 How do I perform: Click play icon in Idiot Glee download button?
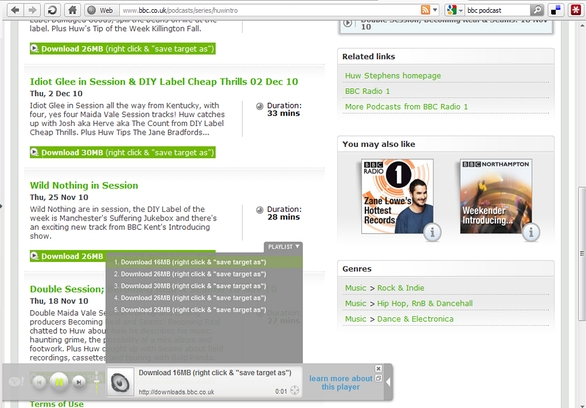pyautogui.click(x=34, y=152)
